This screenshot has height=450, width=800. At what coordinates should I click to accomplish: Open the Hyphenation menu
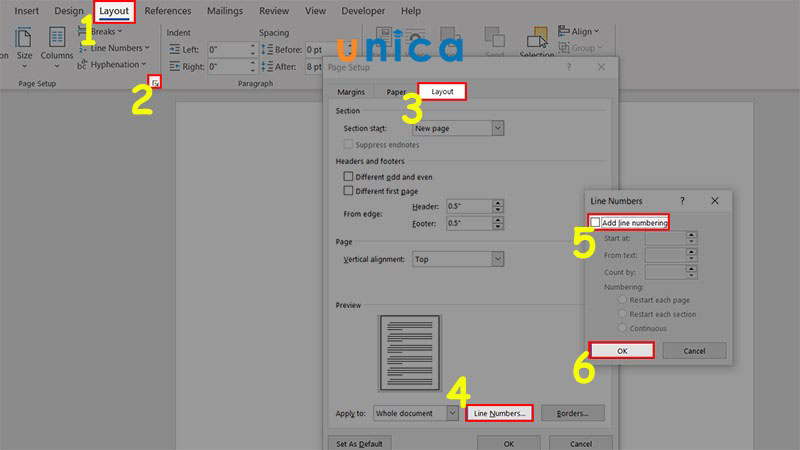(112, 64)
